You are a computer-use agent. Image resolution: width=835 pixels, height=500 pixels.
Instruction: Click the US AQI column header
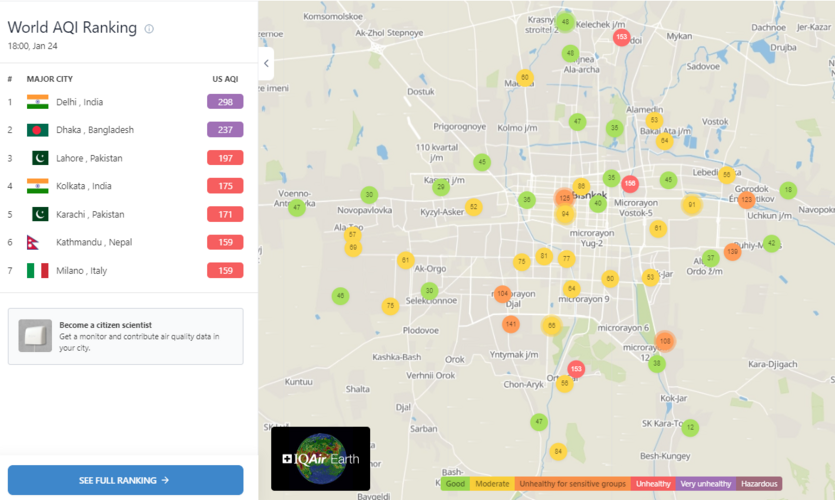pos(225,79)
